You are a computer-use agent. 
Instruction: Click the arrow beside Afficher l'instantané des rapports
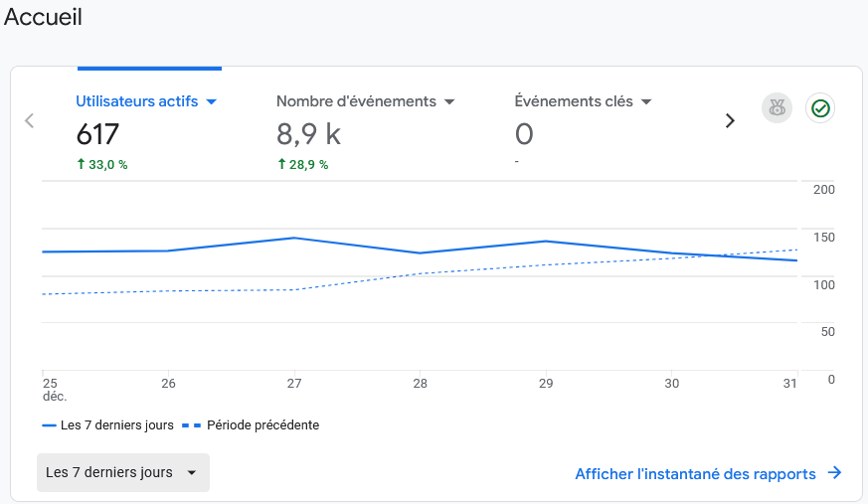(x=835, y=474)
